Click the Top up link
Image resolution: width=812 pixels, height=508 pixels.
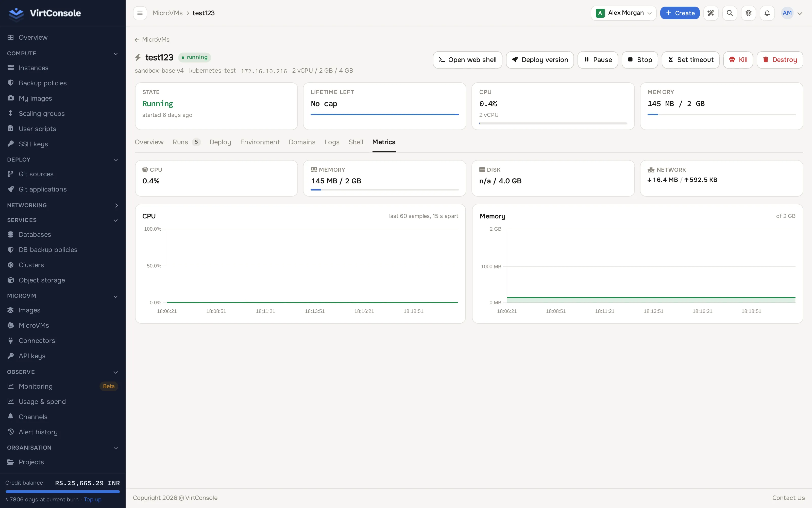coord(93,499)
